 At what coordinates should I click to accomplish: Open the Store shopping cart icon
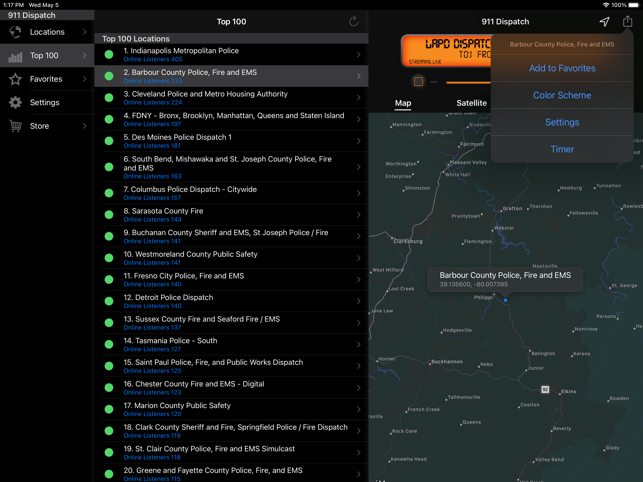(15, 126)
